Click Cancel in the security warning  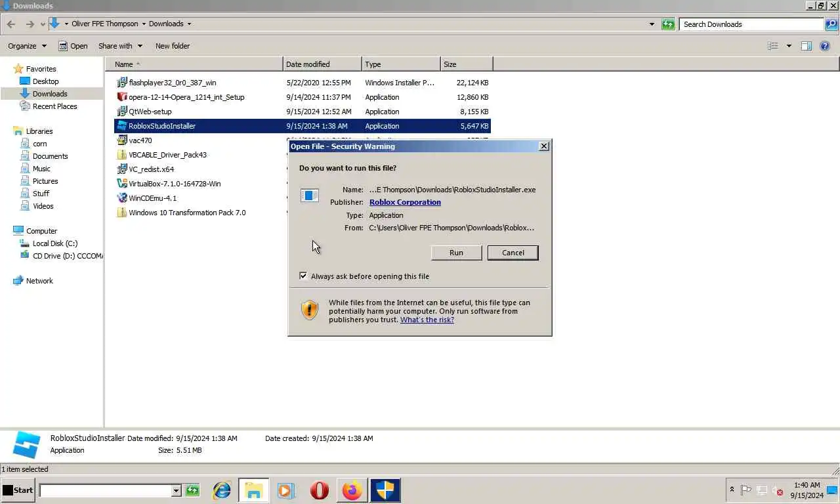513,253
